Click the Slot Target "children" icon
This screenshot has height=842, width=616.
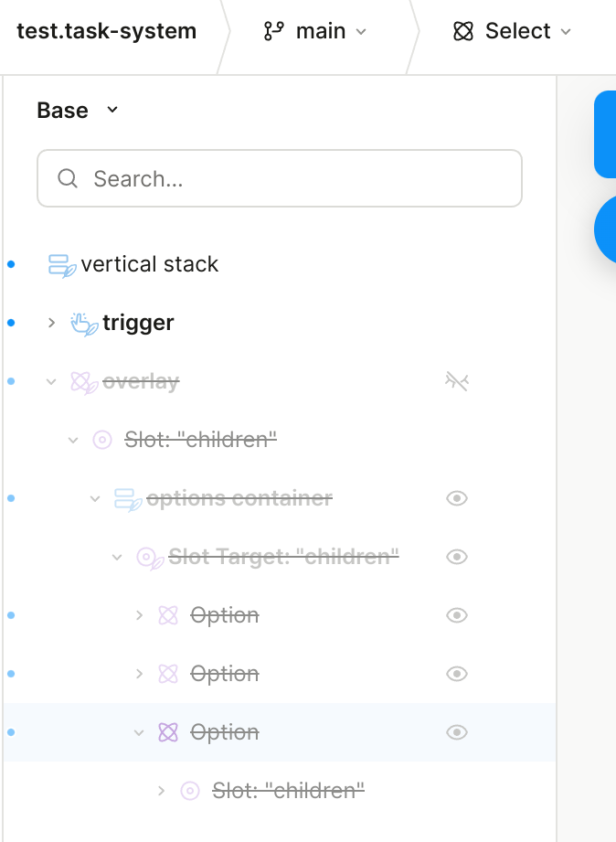(x=150, y=558)
